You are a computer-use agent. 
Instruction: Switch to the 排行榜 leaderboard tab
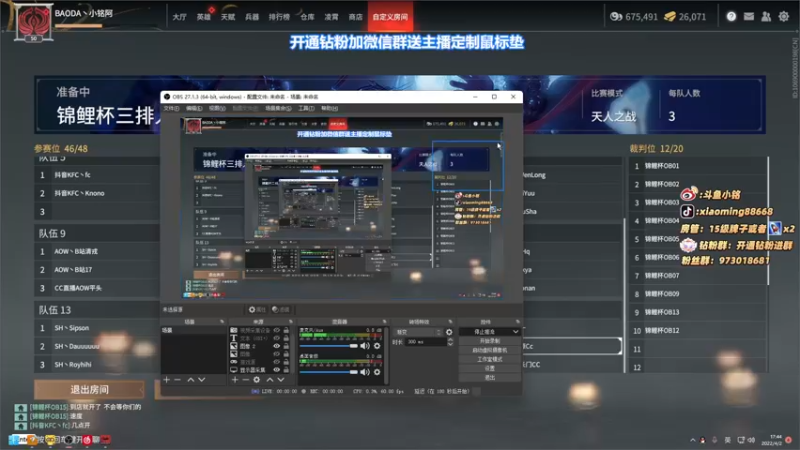279,17
